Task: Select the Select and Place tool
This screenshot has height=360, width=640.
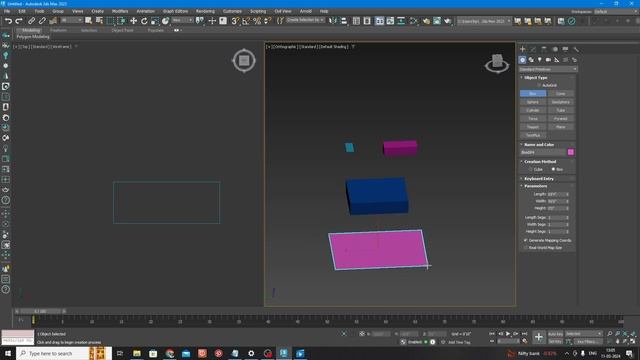Action: [165, 21]
